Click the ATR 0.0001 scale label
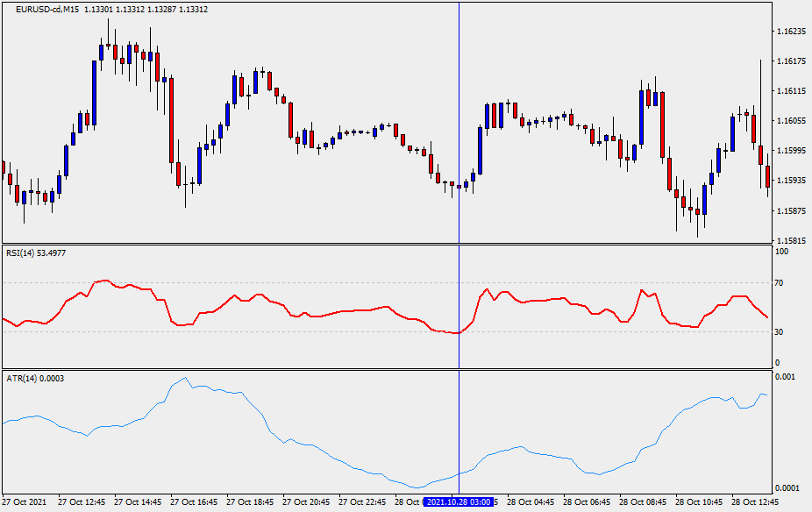Viewport: 812px width, 512px height. pos(786,487)
